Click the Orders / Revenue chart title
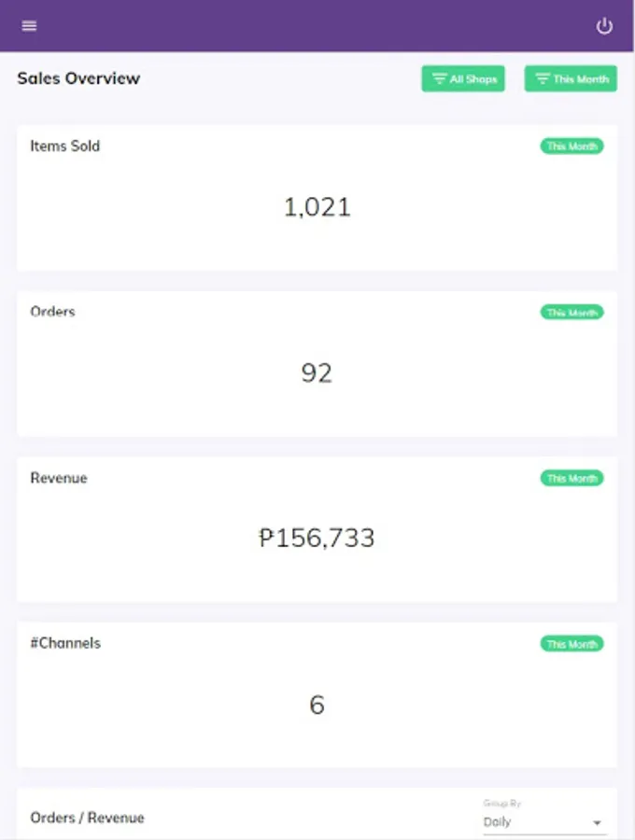 pos(88,818)
